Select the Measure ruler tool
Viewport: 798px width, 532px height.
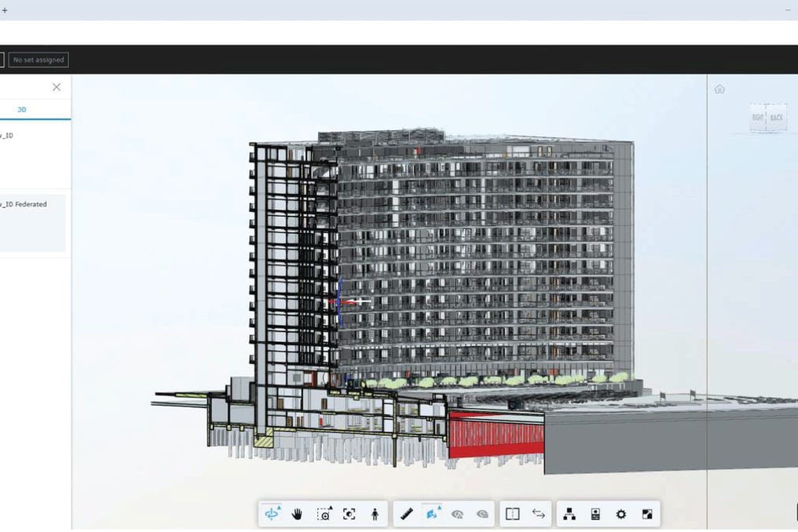406,514
